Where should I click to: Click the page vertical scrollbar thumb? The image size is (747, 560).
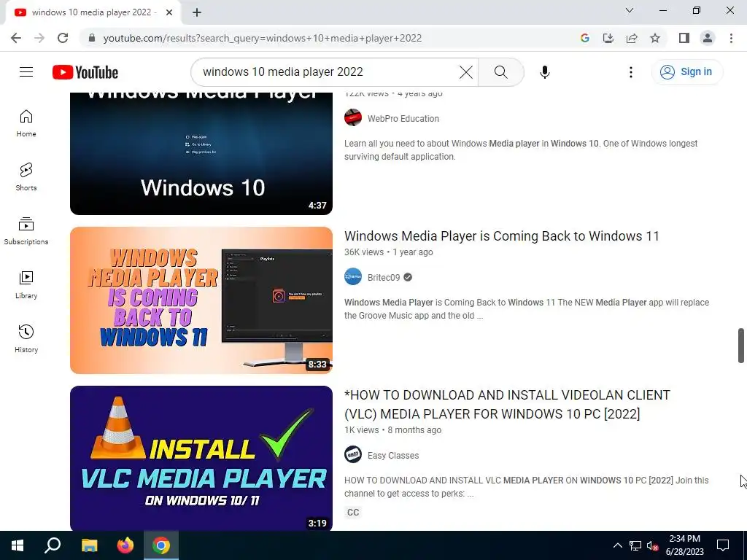click(x=741, y=345)
